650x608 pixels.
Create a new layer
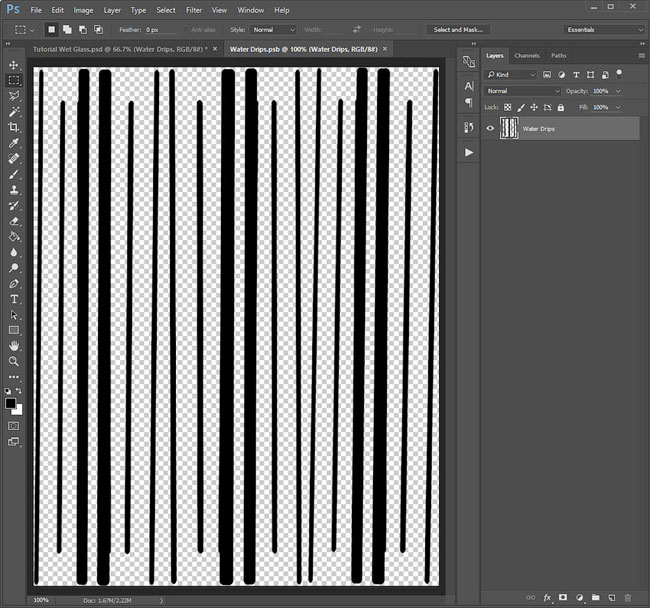(612, 597)
